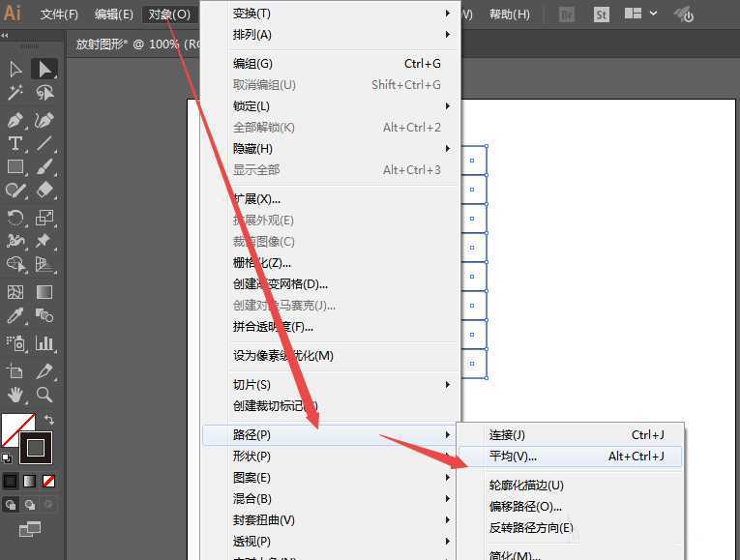Select the Magic Wand tool
The image size is (740, 560).
pos(15,94)
